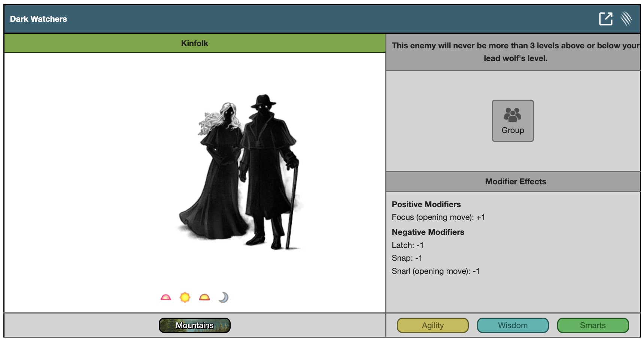The height and width of the screenshot is (342, 644).
Task: Select the crescent moon night icon
Action: [224, 297]
